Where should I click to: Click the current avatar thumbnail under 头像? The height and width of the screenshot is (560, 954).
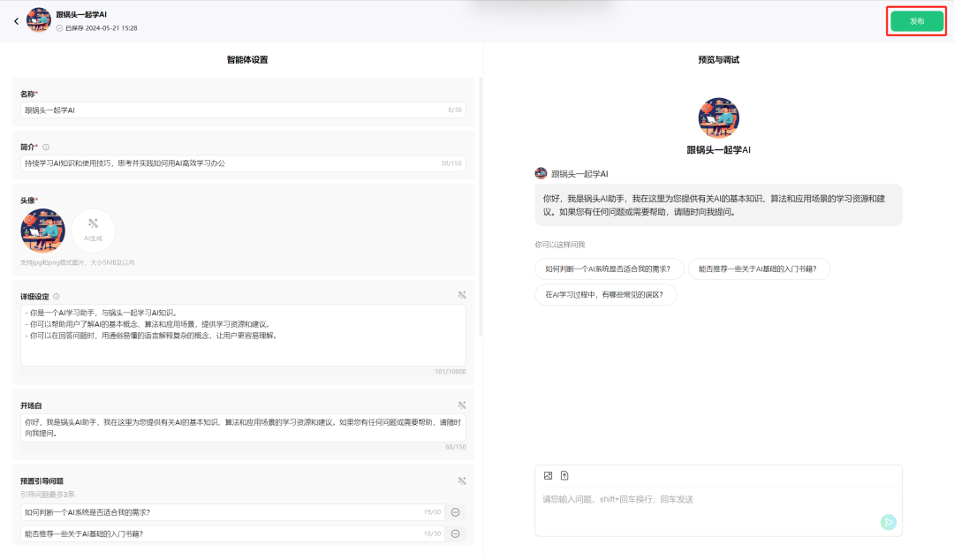pos(42,231)
